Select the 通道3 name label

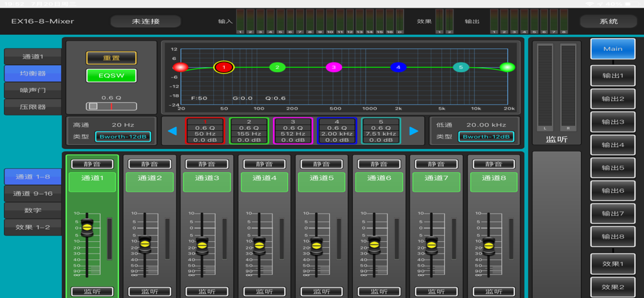click(207, 182)
